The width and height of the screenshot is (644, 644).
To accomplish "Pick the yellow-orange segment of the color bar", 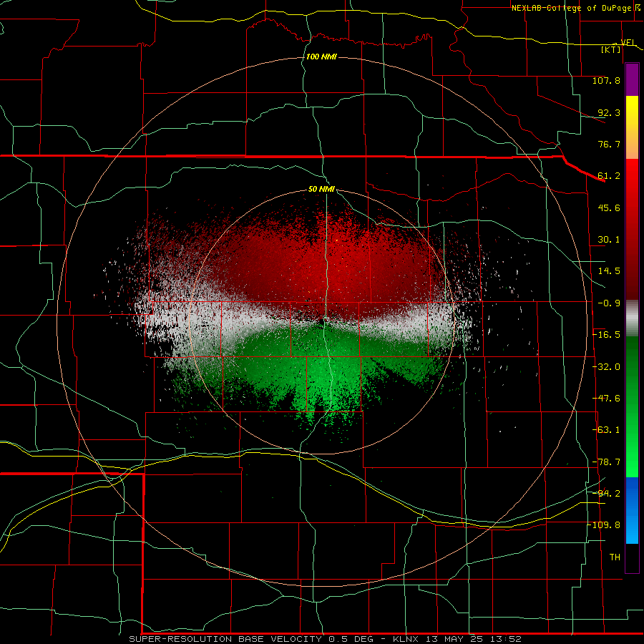I will coord(632,127).
